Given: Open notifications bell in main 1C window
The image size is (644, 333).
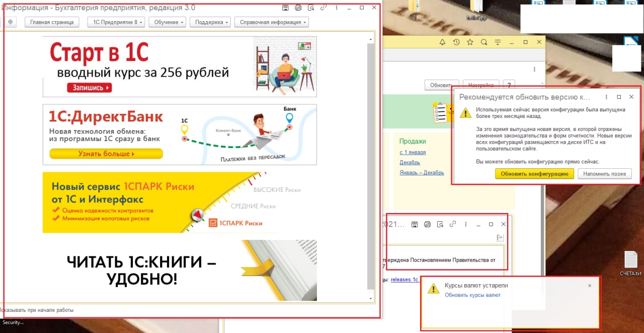Looking at the screenshot, I should click(443, 42).
